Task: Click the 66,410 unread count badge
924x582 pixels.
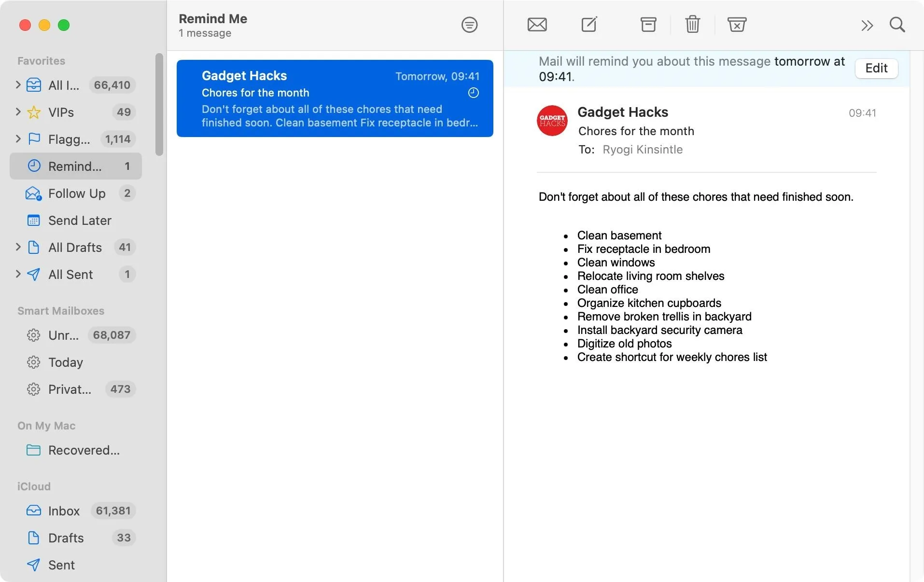Action: [112, 85]
